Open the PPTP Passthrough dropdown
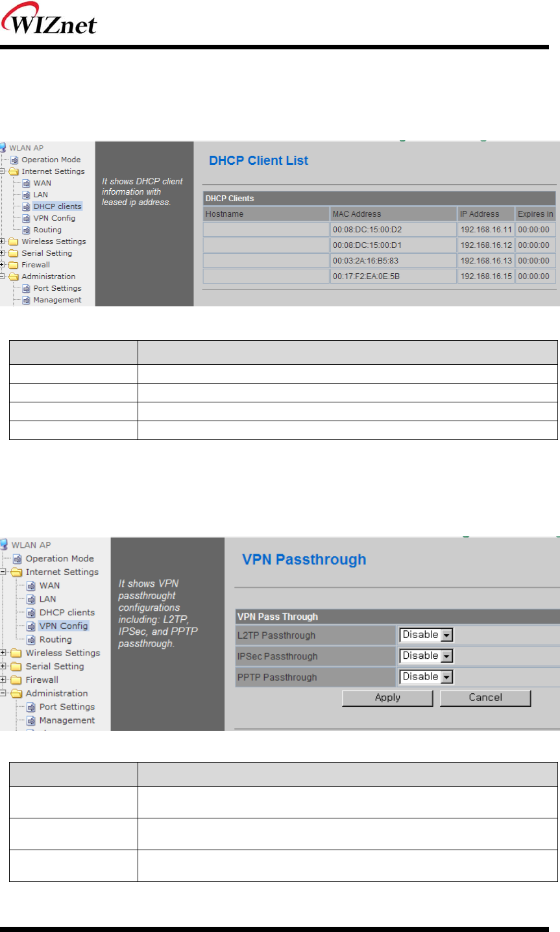Viewport: 560px width, 932px height. (x=426, y=677)
